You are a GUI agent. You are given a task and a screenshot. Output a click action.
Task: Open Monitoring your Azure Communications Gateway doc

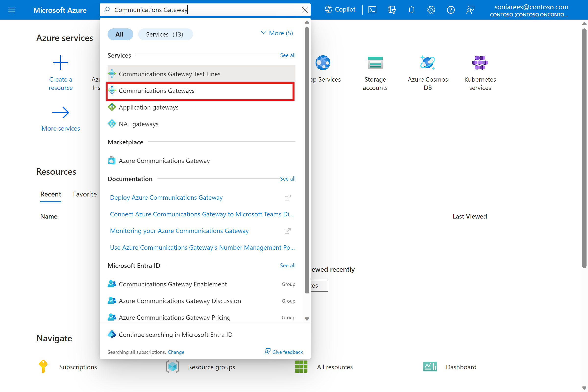pyautogui.click(x=179, y=231)
